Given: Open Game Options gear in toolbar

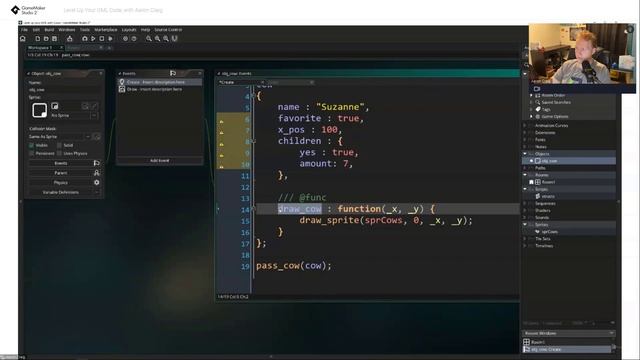Looking at the screenshot, I should pos(125,38).
